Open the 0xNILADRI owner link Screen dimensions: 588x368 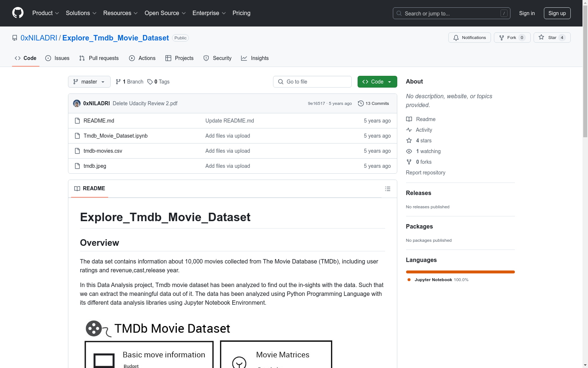[x=39, y=38]
